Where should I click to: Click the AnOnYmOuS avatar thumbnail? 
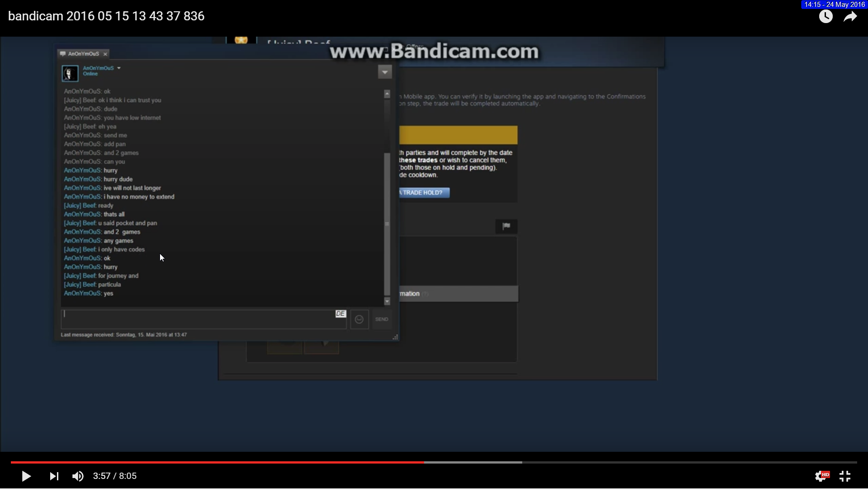point(70,73)
